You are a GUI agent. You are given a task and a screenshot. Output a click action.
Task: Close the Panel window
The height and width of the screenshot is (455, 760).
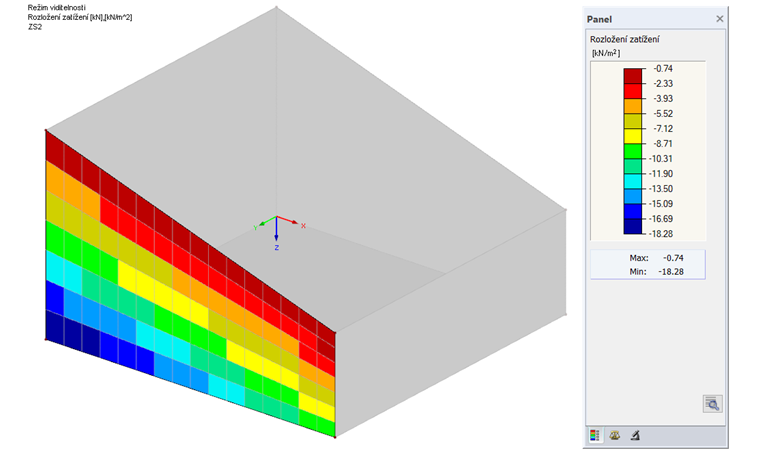720,19
